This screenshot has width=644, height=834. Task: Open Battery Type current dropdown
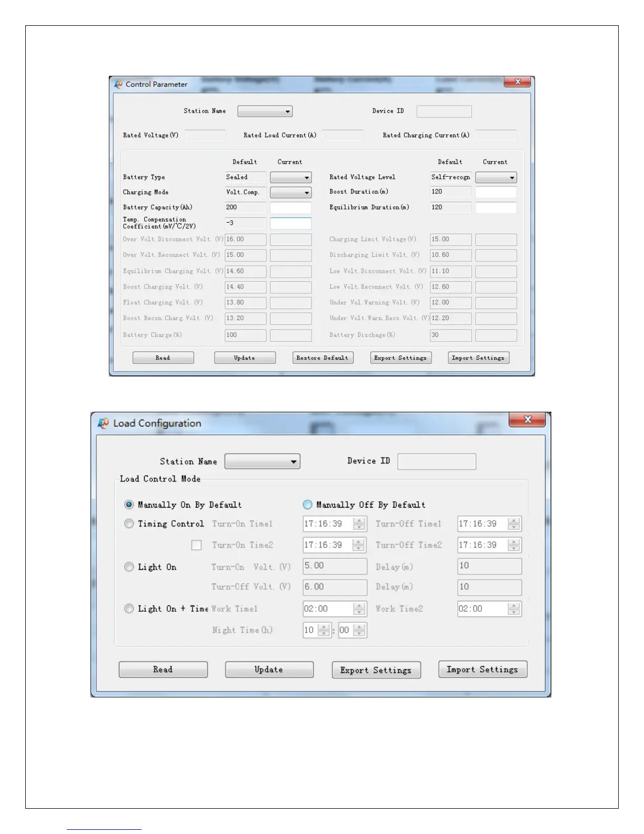pos(291,177)
